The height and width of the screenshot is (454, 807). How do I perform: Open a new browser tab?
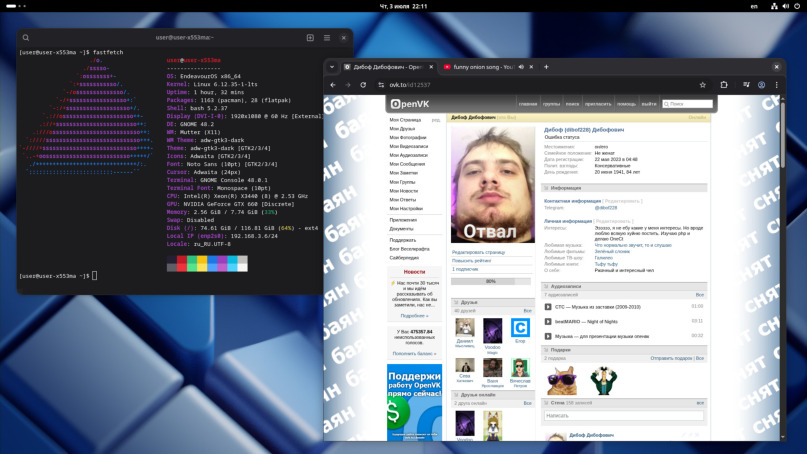tap(546, 67)
